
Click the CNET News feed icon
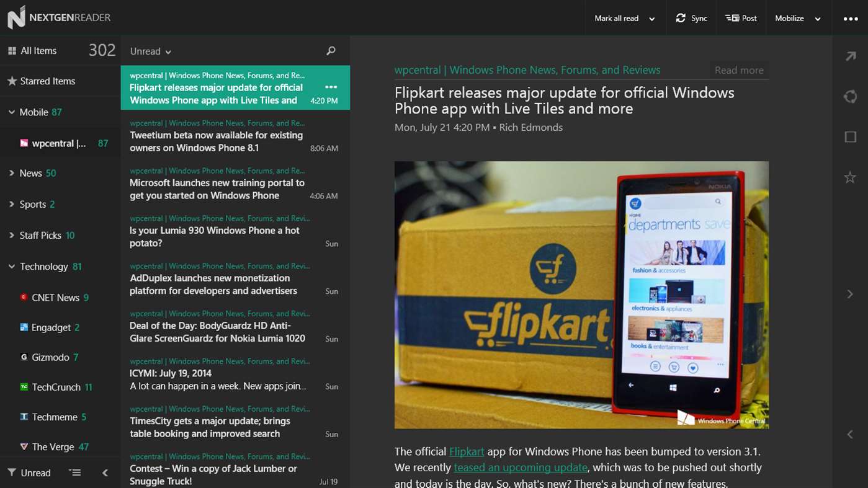click(x=24, y=297)
